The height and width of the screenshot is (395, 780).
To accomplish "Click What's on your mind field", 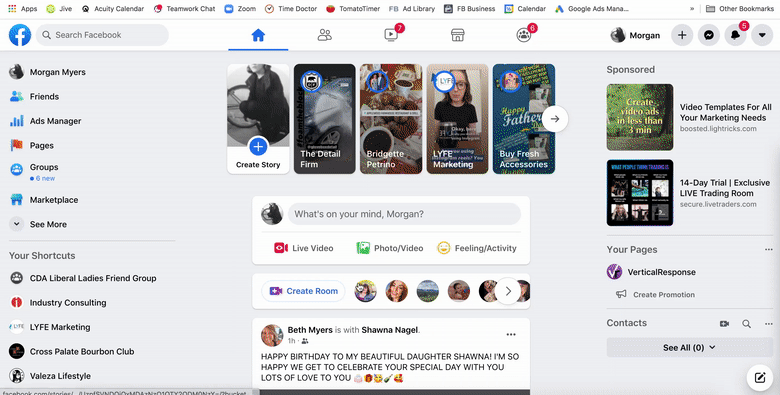I will [x=404, y=214].
